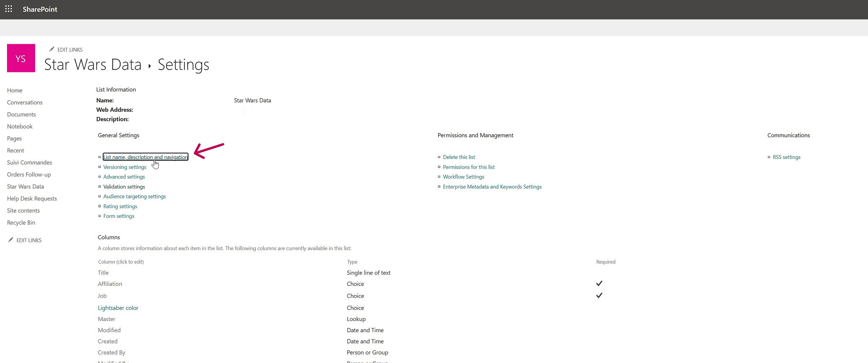Click Delete this list
The height and width of the screenshot is (363, 868).
[459, 157]
